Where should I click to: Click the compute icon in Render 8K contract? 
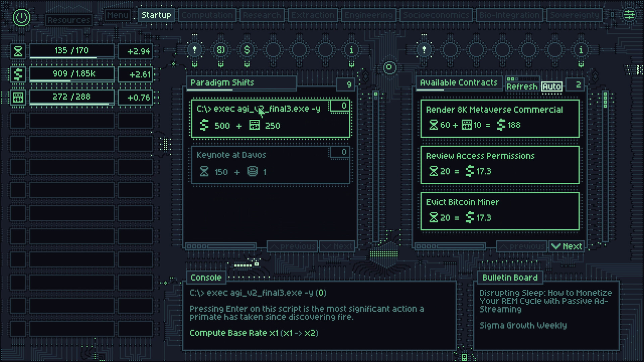pos(467,125)
